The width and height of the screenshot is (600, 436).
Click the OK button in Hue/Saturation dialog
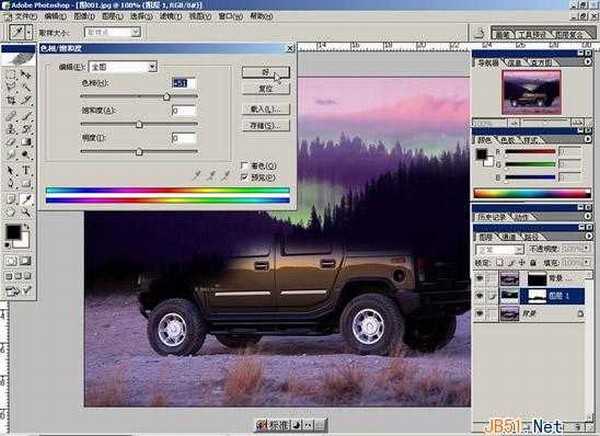(265, 72)
